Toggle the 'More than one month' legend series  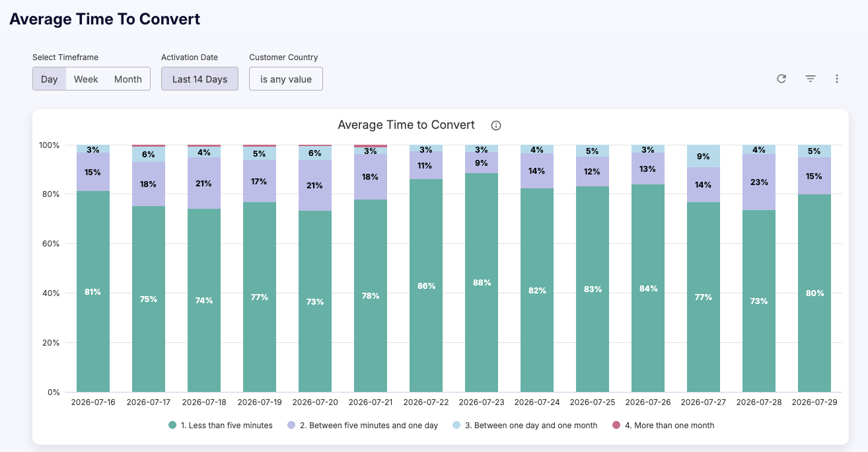coord(663,426)
